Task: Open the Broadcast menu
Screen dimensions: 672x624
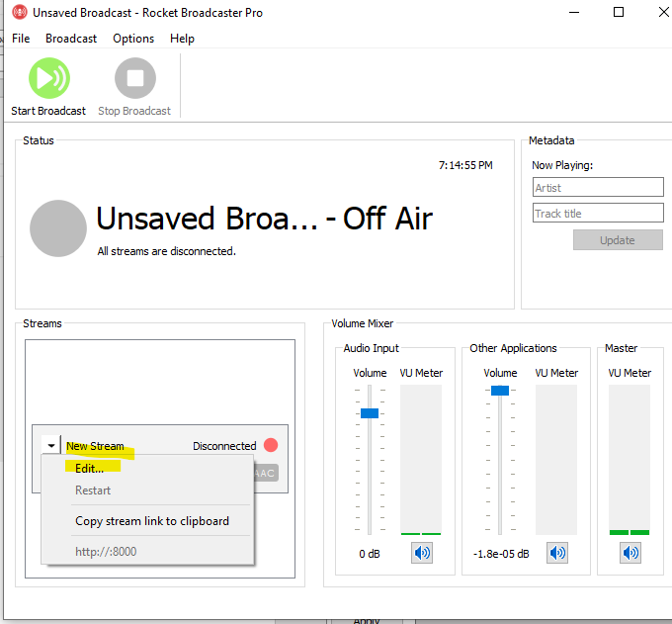Action: tap(71, 39)
